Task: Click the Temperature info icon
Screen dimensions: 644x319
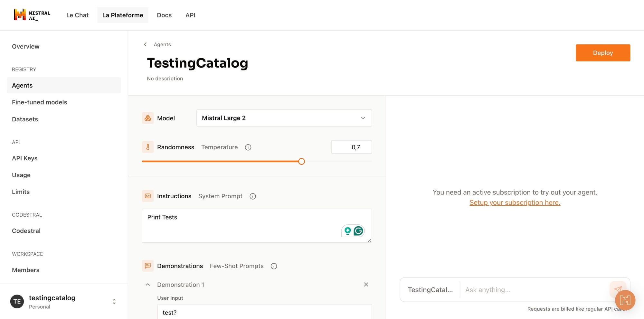Action: [248, 147]
